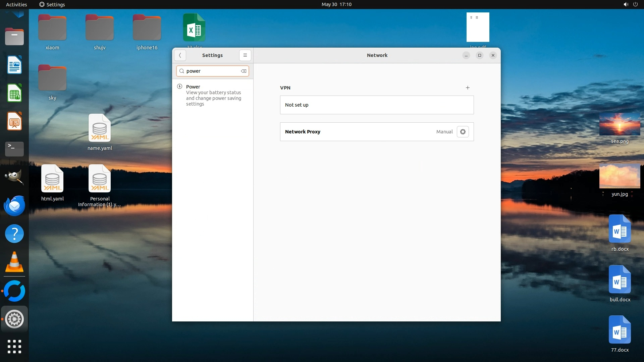Viewport: 644px width, 362px height.
Task: Select the Power search result
Action: (213, 95)
